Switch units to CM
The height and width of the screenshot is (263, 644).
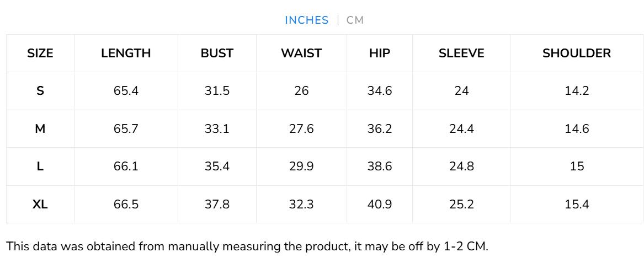tap(355, 20)
